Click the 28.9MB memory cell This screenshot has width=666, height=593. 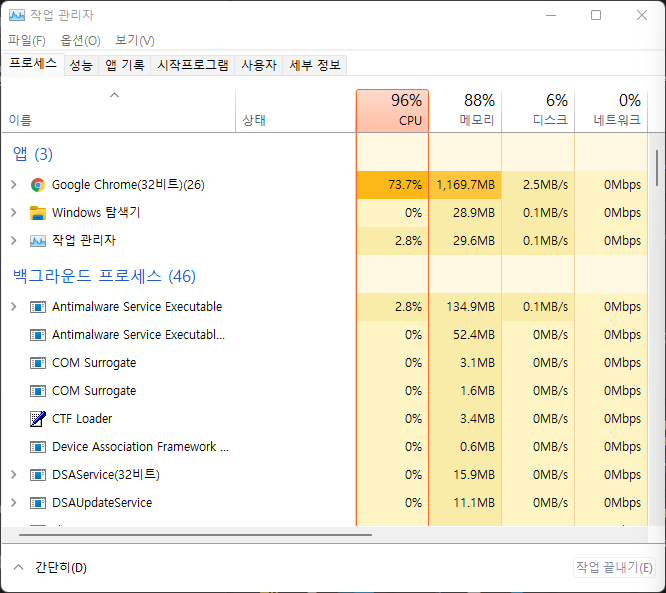click(465, 213)
